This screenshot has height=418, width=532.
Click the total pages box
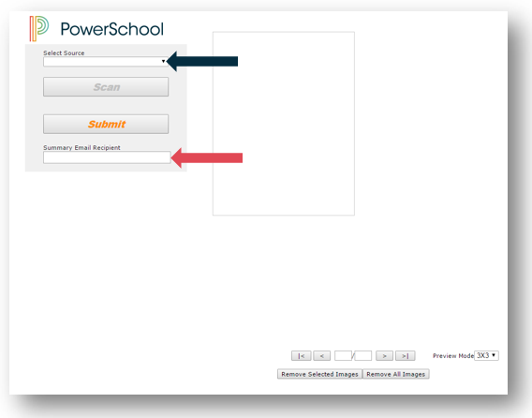pos(363,355)
